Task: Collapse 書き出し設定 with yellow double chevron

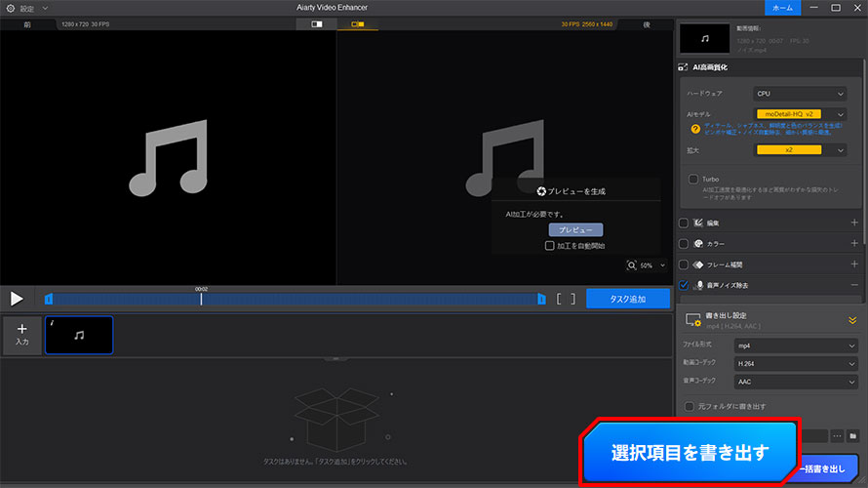Action: [x=852, y=321]
